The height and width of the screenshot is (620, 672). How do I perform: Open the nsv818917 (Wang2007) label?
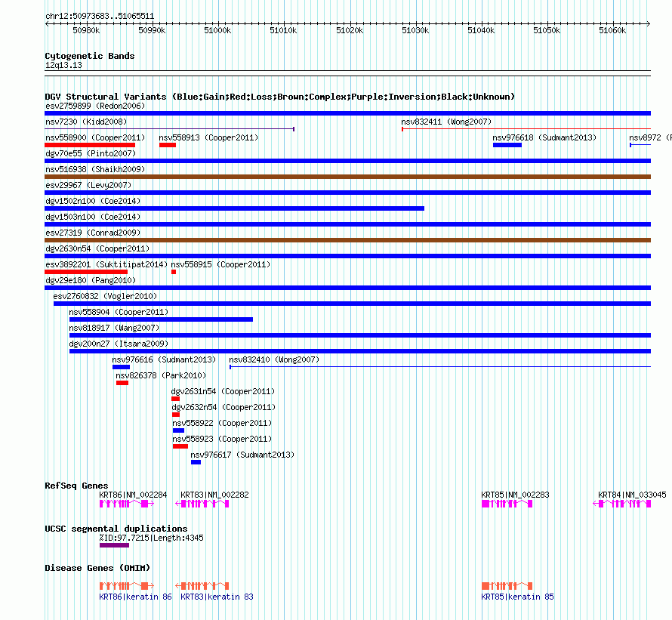(114, 328)
